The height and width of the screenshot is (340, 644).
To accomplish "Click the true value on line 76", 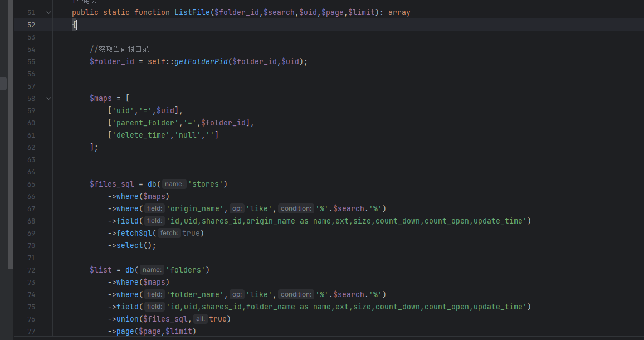I will pyautogui.click(x=218, y=319).
